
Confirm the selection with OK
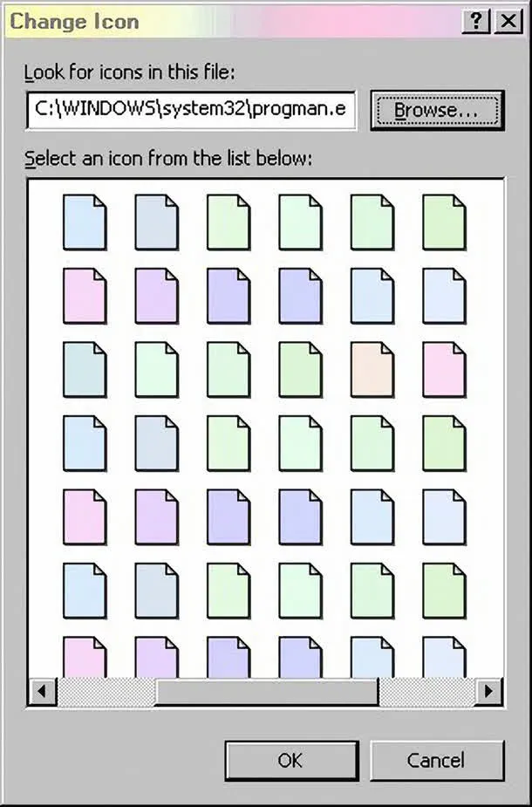[290, 760]
